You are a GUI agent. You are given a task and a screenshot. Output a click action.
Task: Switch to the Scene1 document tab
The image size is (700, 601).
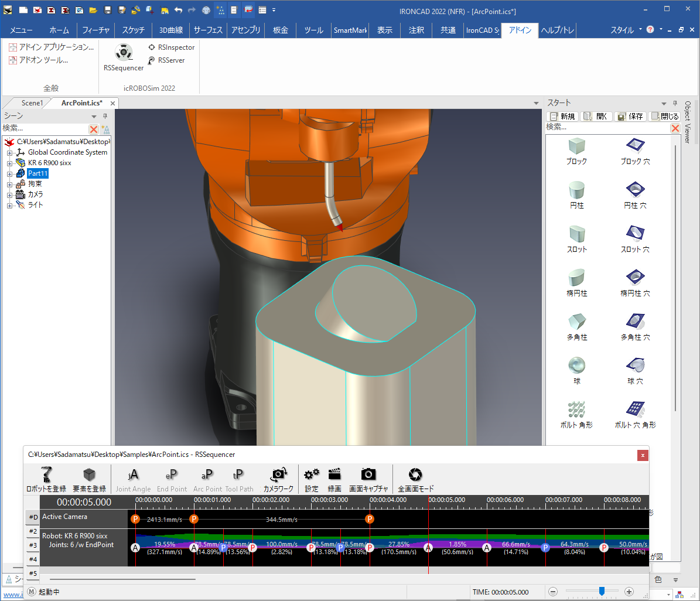(x=32, y=103)
